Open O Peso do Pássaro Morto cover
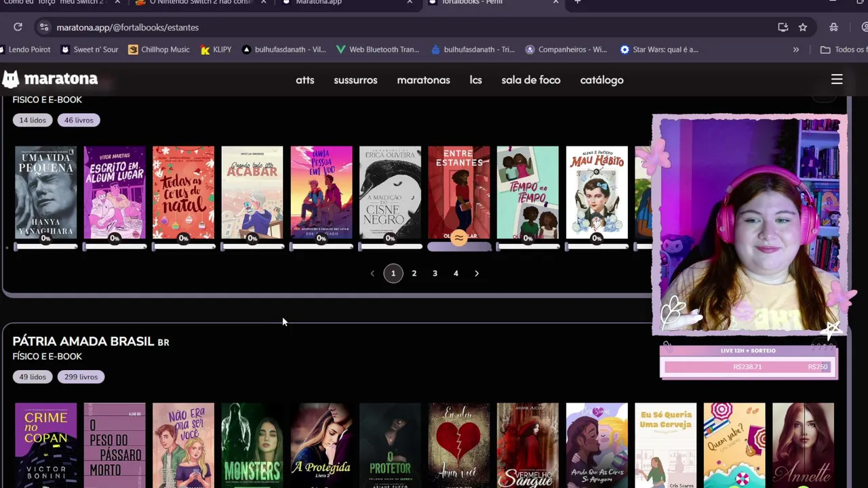 point(115,445)
